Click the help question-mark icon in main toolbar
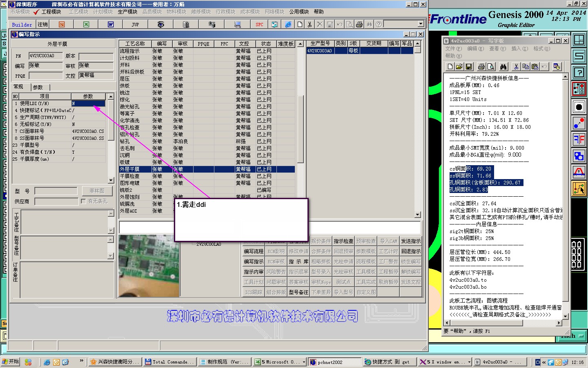 (x=379, y=25)
